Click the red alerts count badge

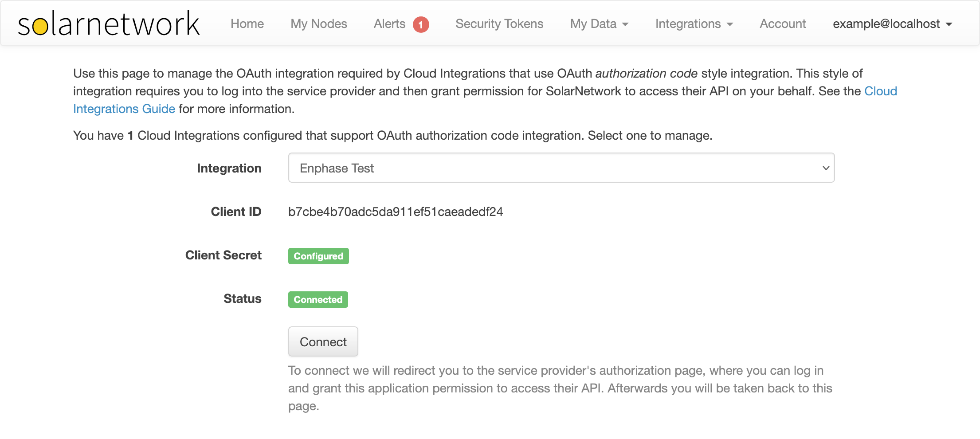pos(421,24)
